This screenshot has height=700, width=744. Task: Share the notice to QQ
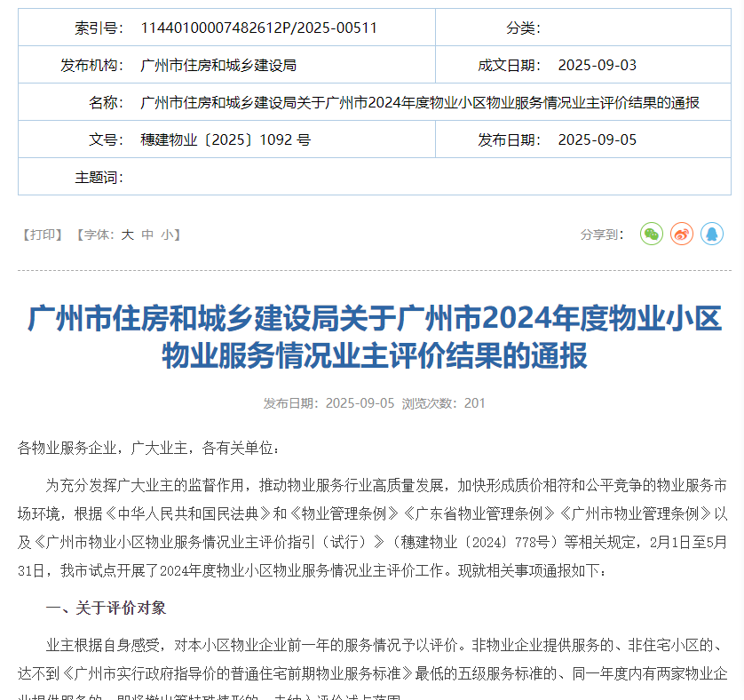click(x=712, y=235)
